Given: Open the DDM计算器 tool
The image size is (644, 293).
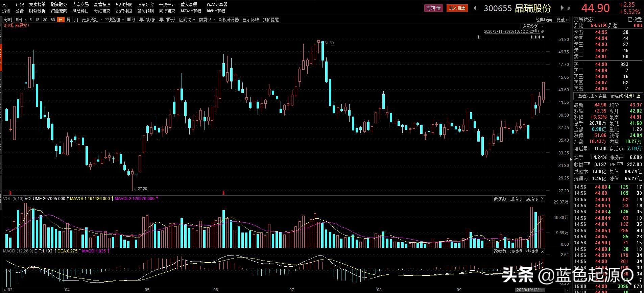Looking at the screenshot, I should pyautogui.click(x=216, y=11).
